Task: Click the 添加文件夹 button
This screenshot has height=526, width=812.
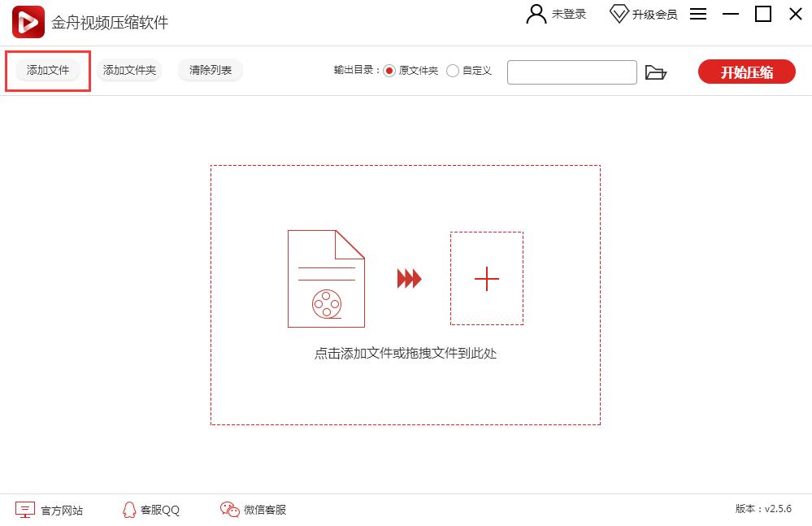Action: (x=128, y=70)
